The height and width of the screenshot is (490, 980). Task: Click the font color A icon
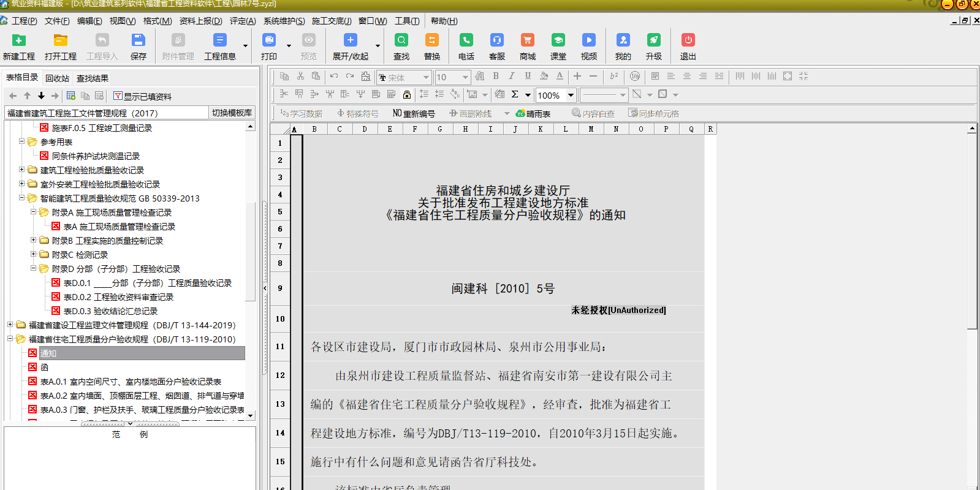[x=560, y=76]
